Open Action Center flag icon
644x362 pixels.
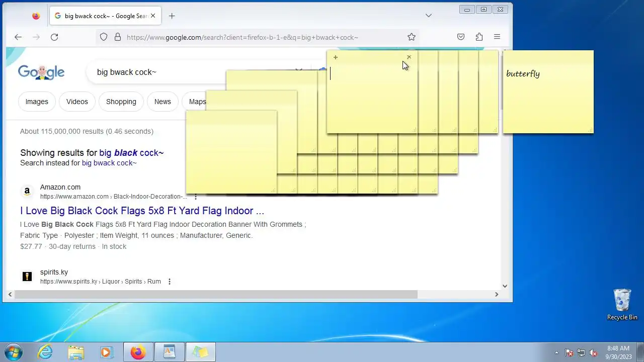click(x=569, y=352)
